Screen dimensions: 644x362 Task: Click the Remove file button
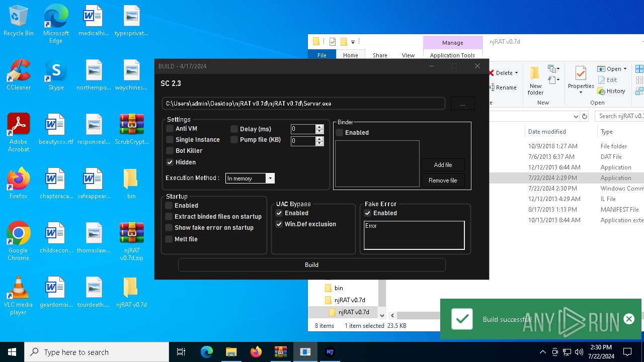click(x=443, y=180)
